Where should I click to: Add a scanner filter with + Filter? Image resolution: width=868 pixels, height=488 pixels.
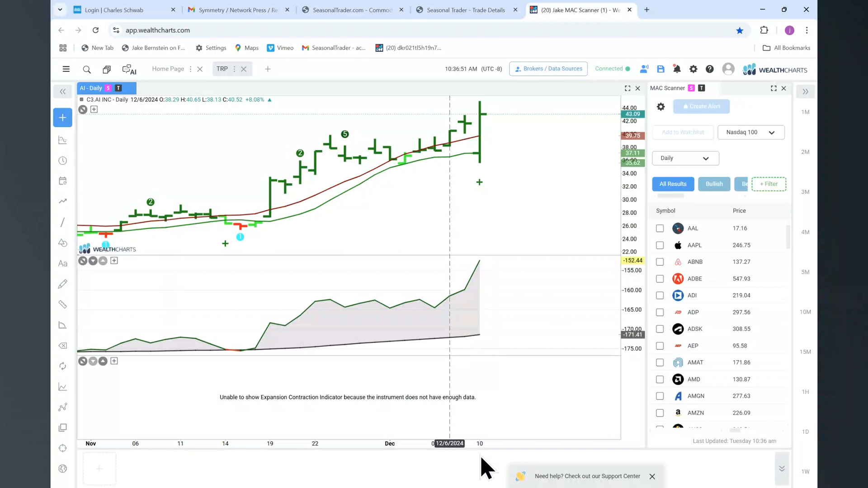tap(769, 184)
